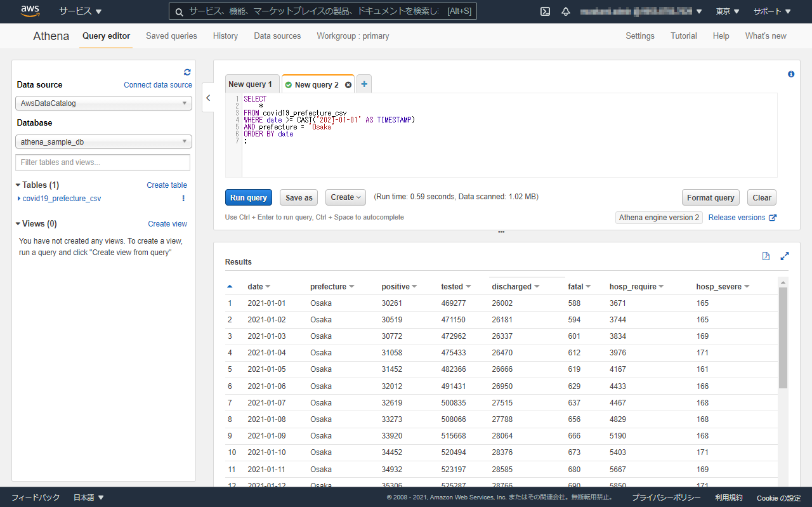
Task: Focus the Filter tables and views field
Action: click(103, 162)
